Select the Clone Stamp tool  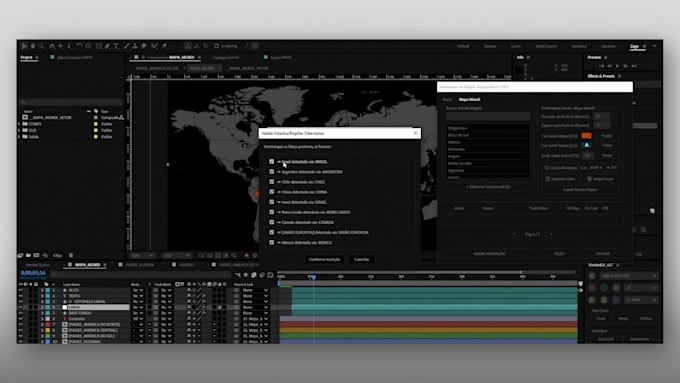(135, 46)
